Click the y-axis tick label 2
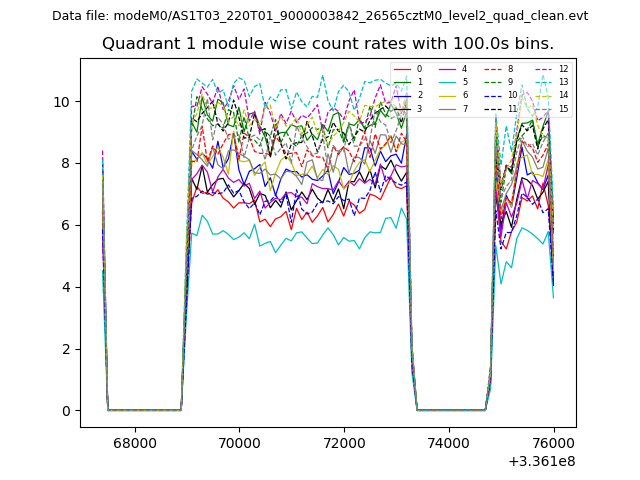640x480 pixels. (x=66, y=349)
